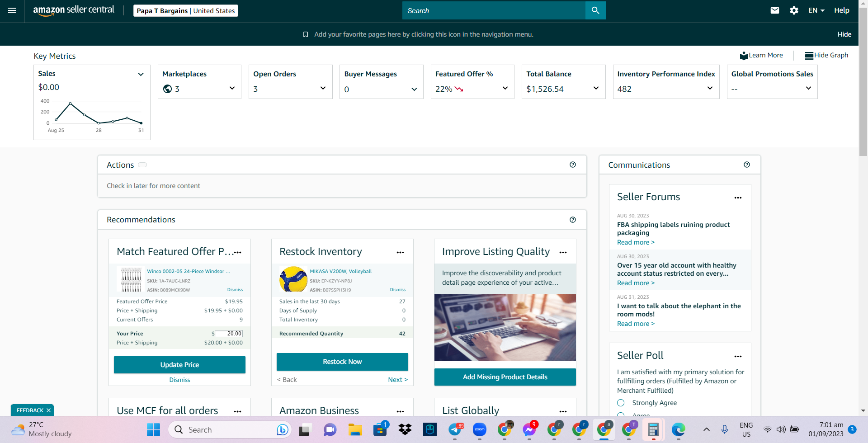Open Papa T Bargains account switcher
Image resolution: width=868 pixels, height=443 pixels.
tap(186, 11)
